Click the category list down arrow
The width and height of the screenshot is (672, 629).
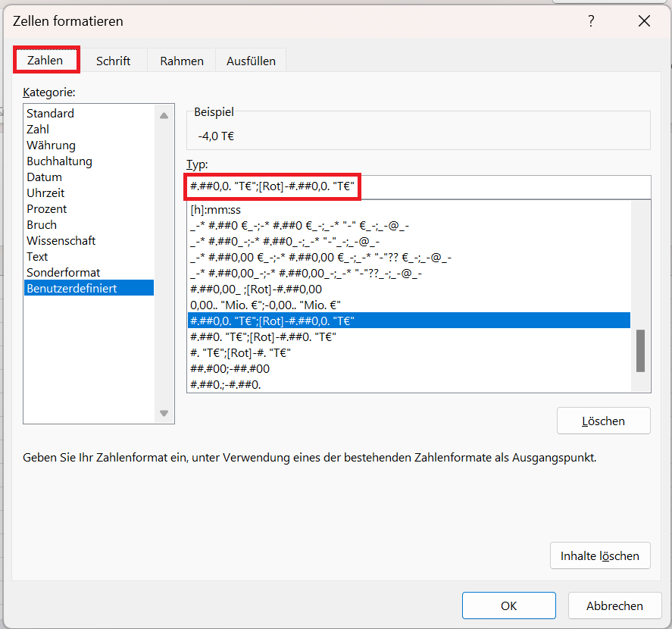(x=164, y=413)
